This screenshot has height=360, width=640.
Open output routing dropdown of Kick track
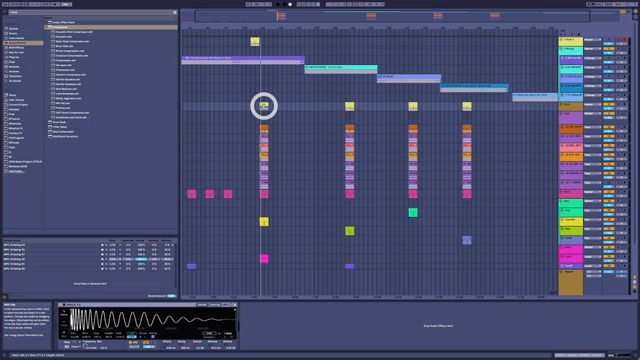[593, 104]
